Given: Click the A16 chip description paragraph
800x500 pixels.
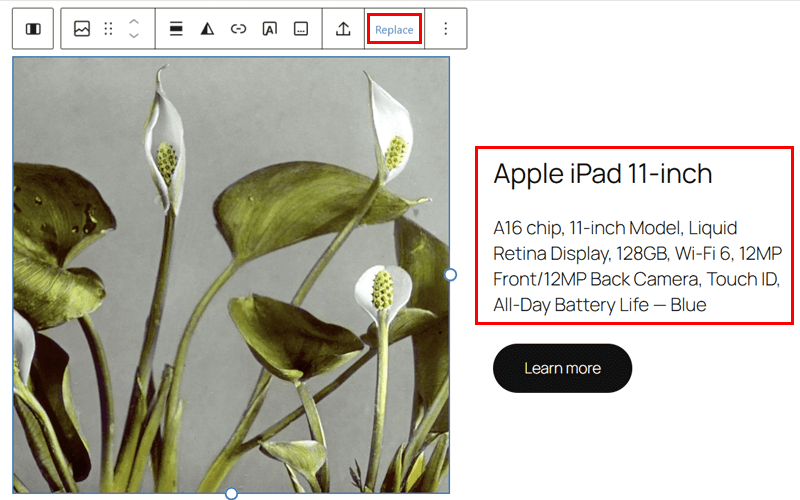Looking at the screenshot, I should point(637,266).
